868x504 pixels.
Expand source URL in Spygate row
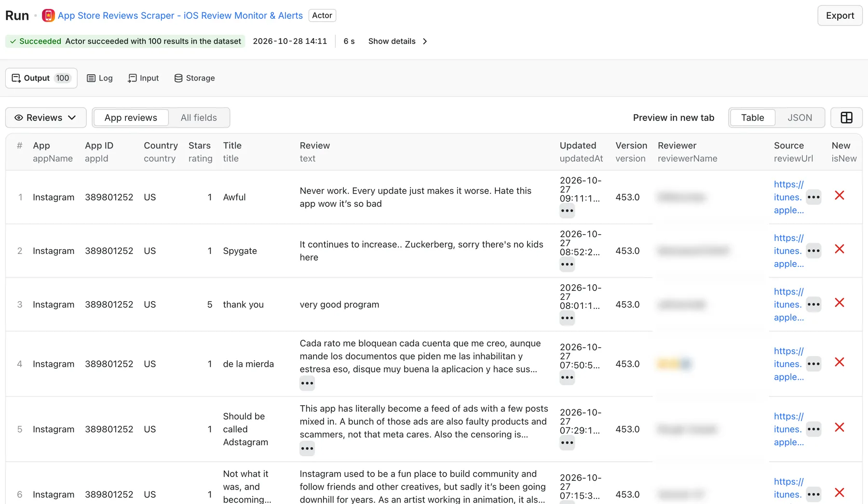coord(814,251)
